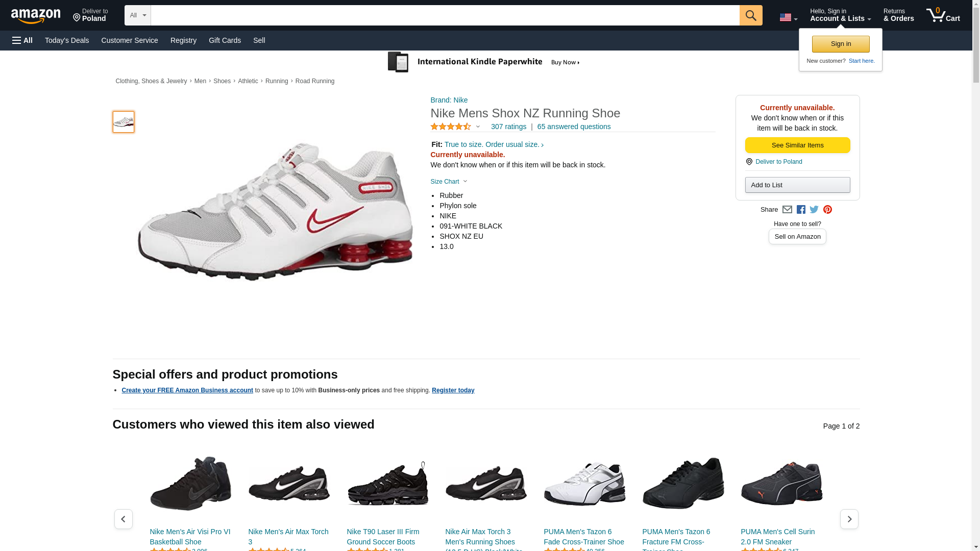980x551 pixels.
Task: Click the magnifying glass search button
Action: coord(750,15)
